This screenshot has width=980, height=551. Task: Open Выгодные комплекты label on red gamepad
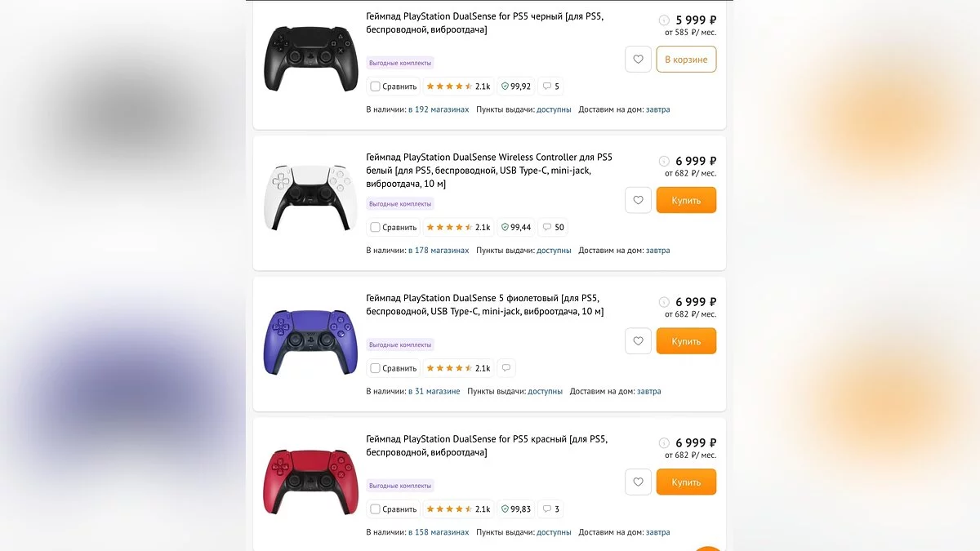click(400, 486)
